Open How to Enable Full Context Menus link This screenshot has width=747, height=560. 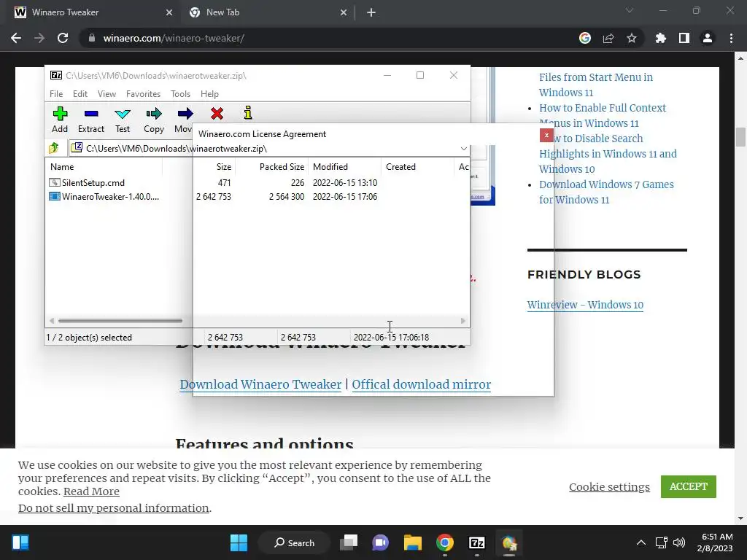603,115
